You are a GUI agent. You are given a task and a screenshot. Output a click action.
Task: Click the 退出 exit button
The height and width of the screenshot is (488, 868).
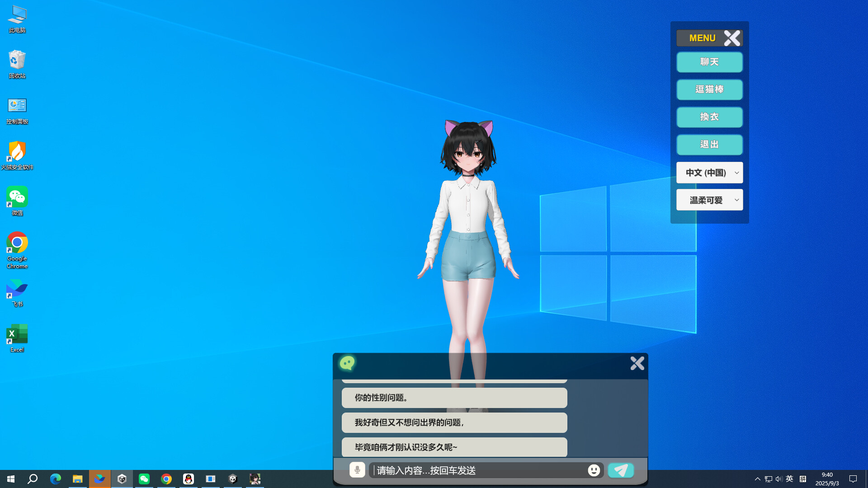click(709, 145)
